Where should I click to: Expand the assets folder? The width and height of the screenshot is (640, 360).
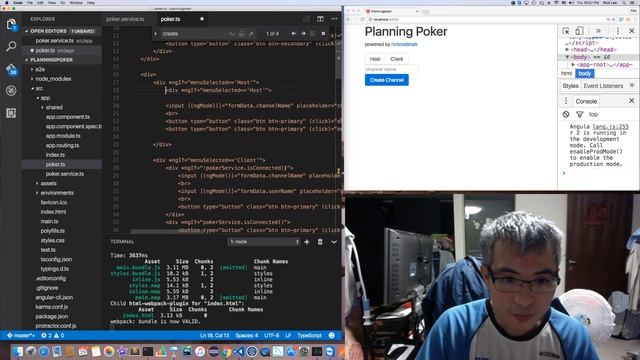point(37,183)
